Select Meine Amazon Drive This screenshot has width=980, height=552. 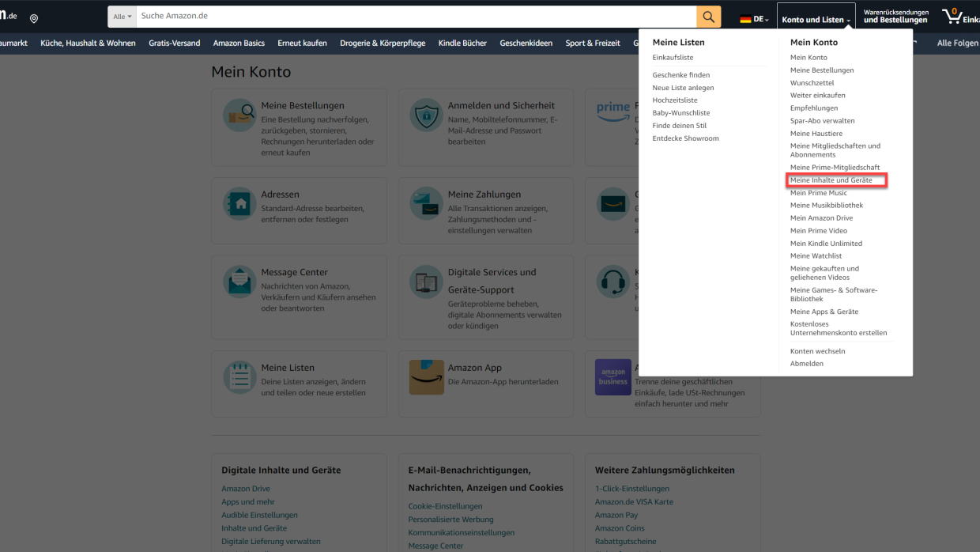click(x=821, y=218)
